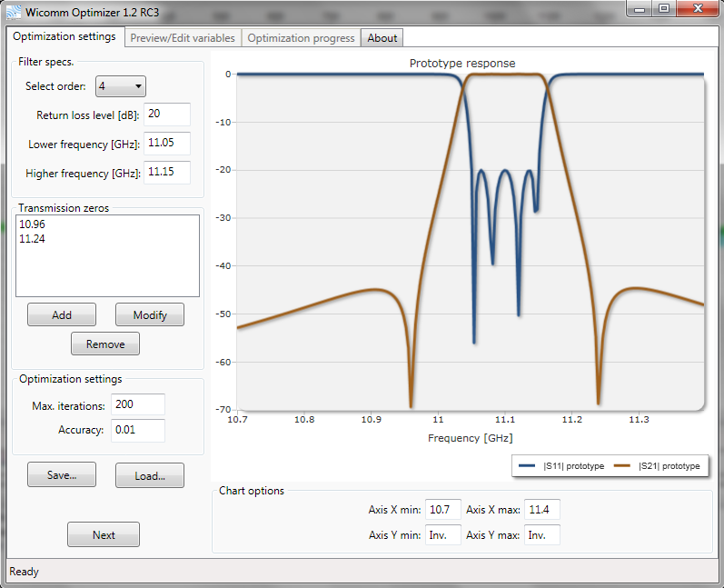Click the Max. iterations input field
The image size is (724, 588).
pyautogui.click(x=138, y=404)
